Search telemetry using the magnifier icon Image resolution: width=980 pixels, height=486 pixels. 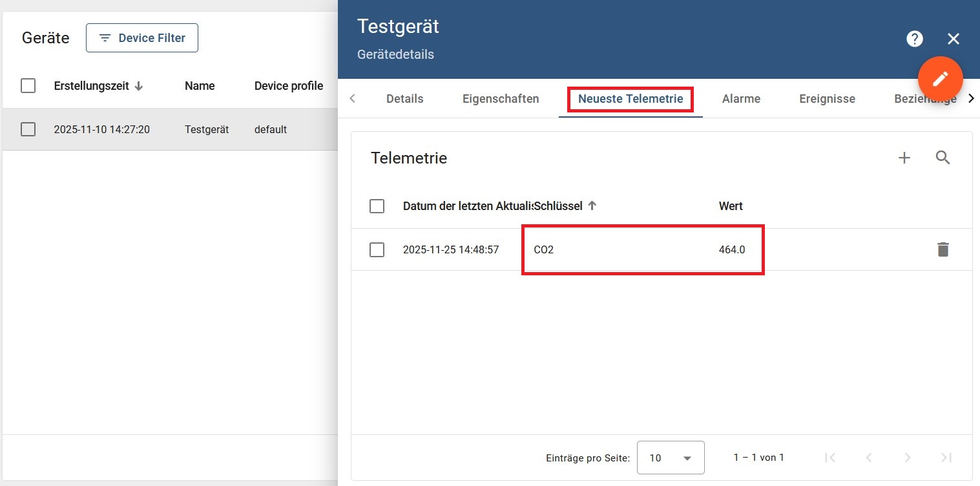click(x=943, y=158)
